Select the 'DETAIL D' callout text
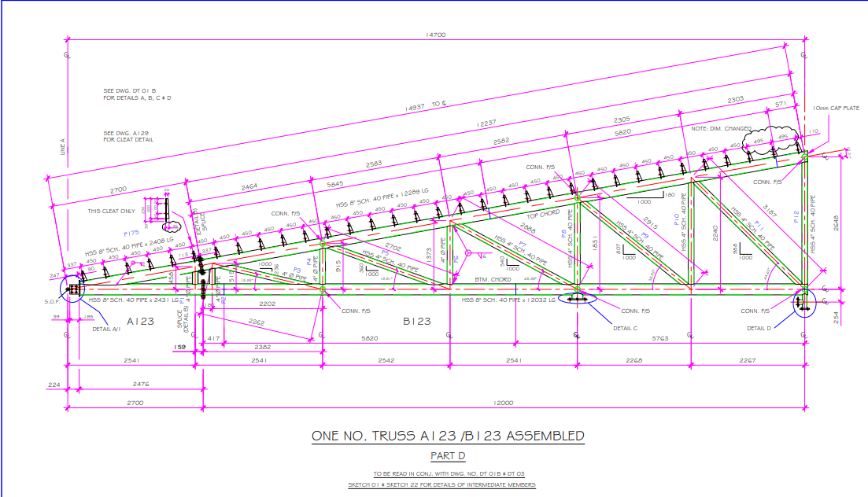Viewport: 868px width, 497px height. [x=759, y=328]
